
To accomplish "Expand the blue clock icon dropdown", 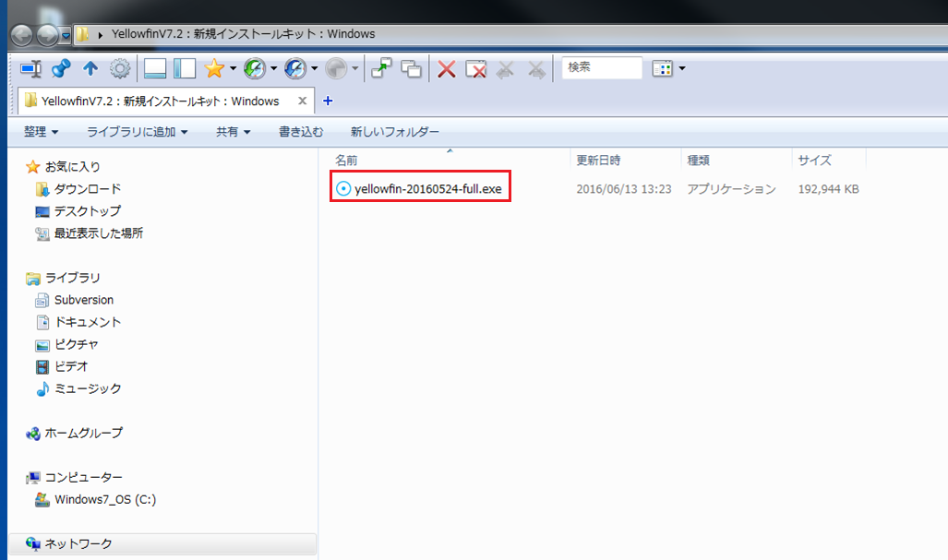I will [x=314, y=69].
